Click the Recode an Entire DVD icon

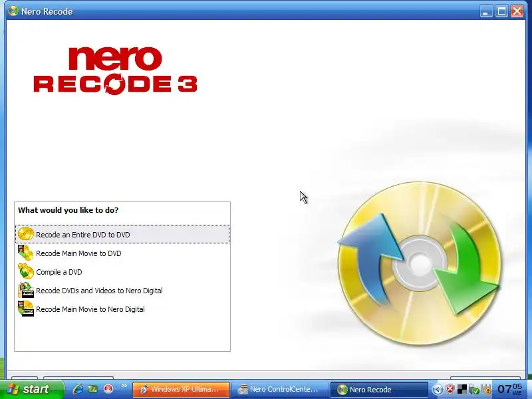click(26, 234)
